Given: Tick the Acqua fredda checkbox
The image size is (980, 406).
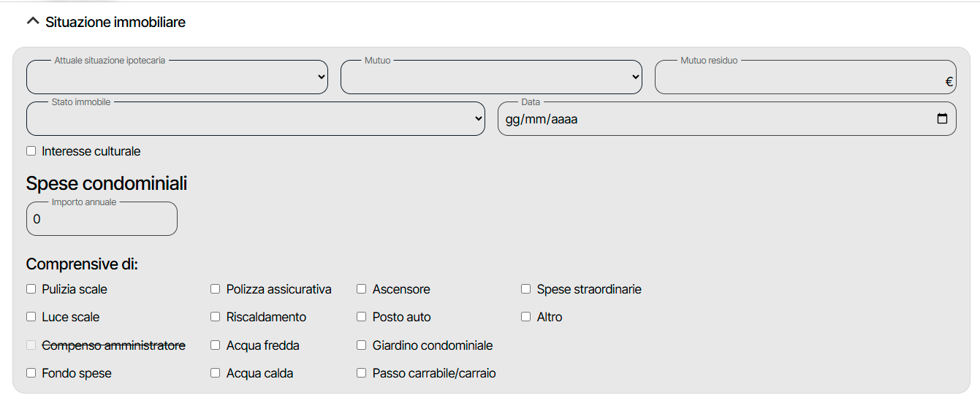Looking at the screenshot, I should (x=215, y=345).
